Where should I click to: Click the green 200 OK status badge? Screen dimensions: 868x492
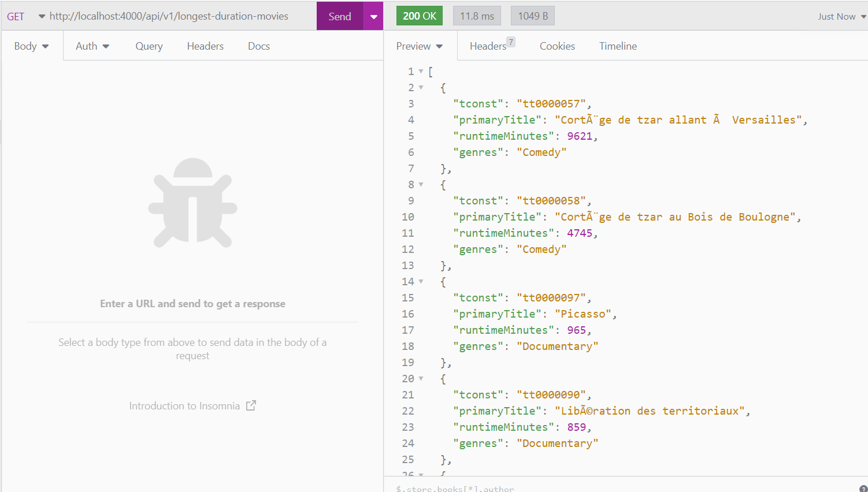pyautogui.click(x=420, y=16)
